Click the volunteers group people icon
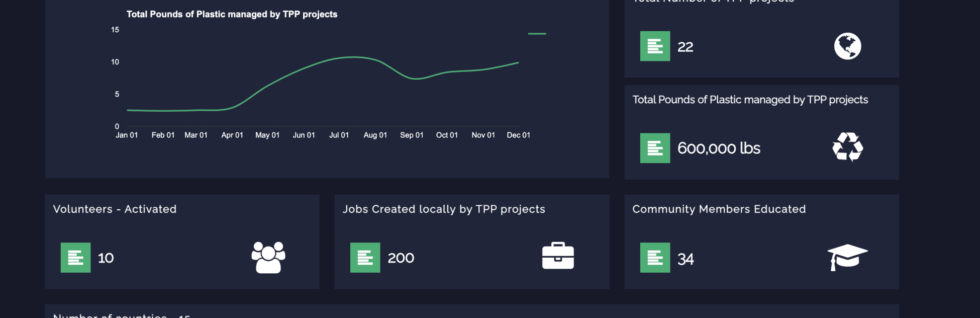This screenshot has width=980, height=318. pos(268,257)
